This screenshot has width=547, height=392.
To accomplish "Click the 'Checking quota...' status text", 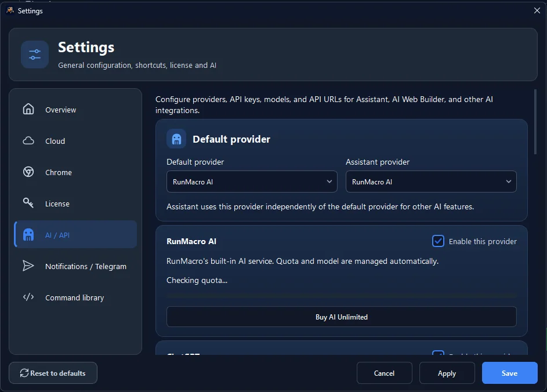I will click(x=197, y=280).
